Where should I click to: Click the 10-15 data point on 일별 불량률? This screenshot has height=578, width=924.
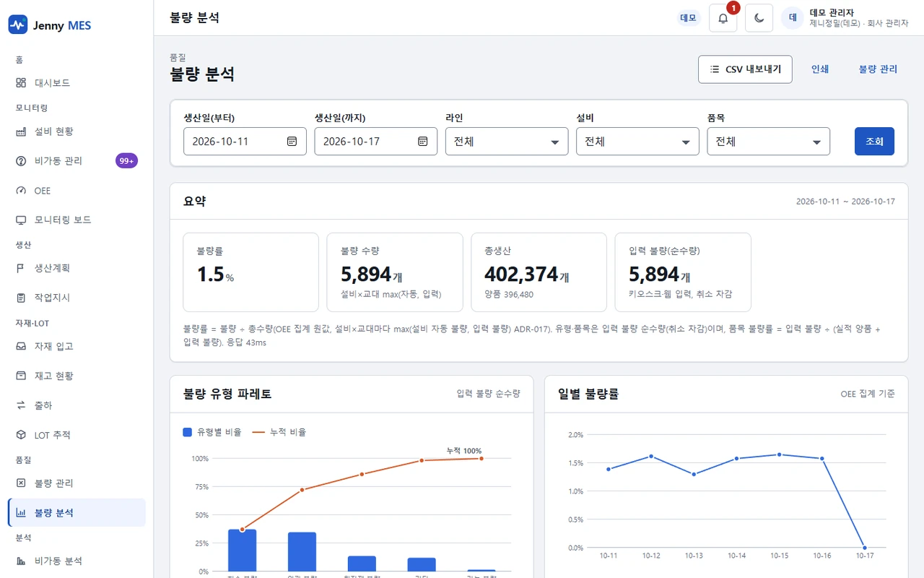click(779, 454)
